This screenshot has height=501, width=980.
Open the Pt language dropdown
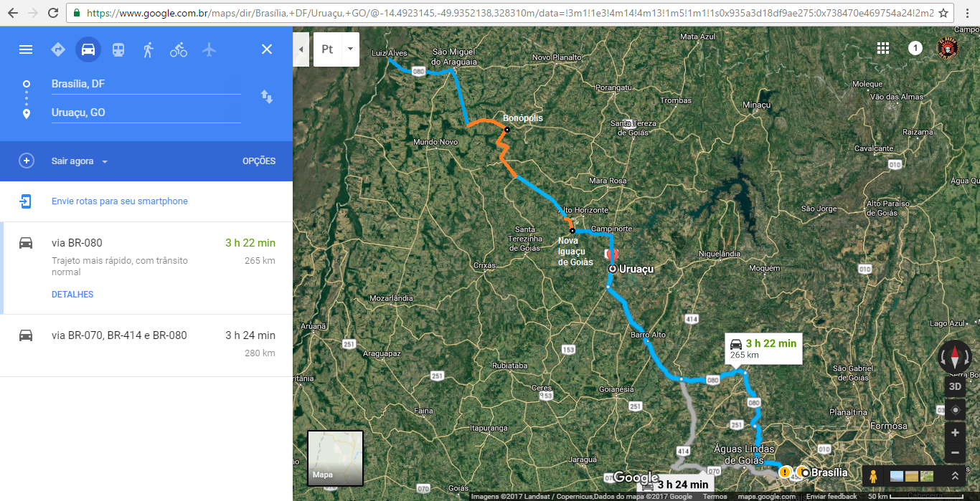336,49
